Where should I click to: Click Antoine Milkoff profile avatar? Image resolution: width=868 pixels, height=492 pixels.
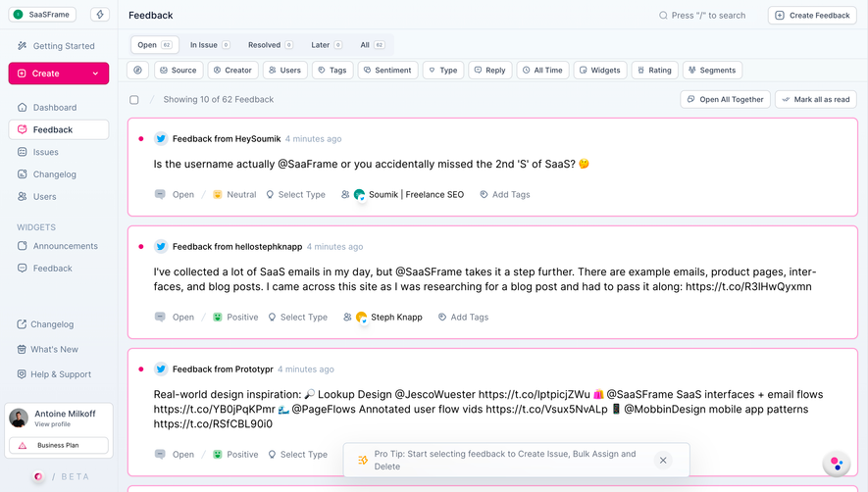[x=19, y=418]
